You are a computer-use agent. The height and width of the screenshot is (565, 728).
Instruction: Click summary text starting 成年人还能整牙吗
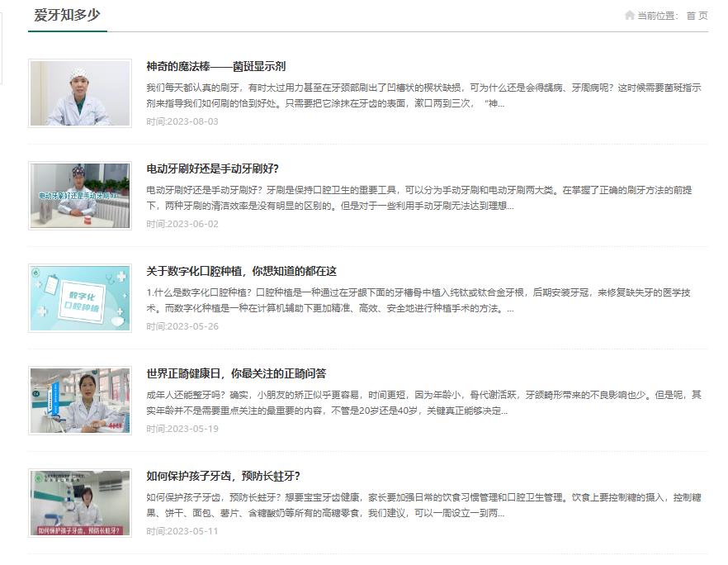click(x=423, y=403)
